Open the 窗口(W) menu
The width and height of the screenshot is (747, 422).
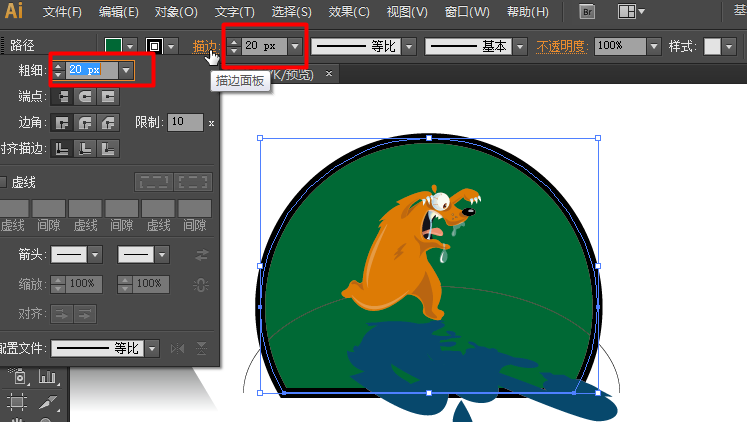tap(467, 12)
